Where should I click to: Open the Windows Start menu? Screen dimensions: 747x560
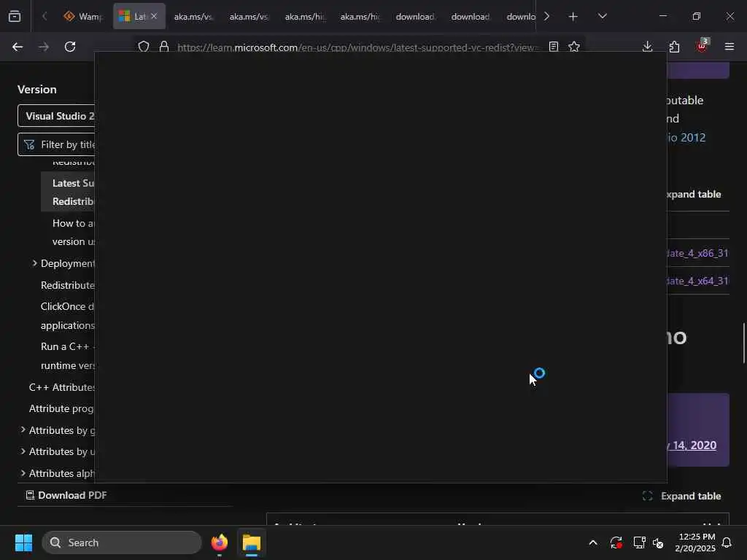point(23,542)
